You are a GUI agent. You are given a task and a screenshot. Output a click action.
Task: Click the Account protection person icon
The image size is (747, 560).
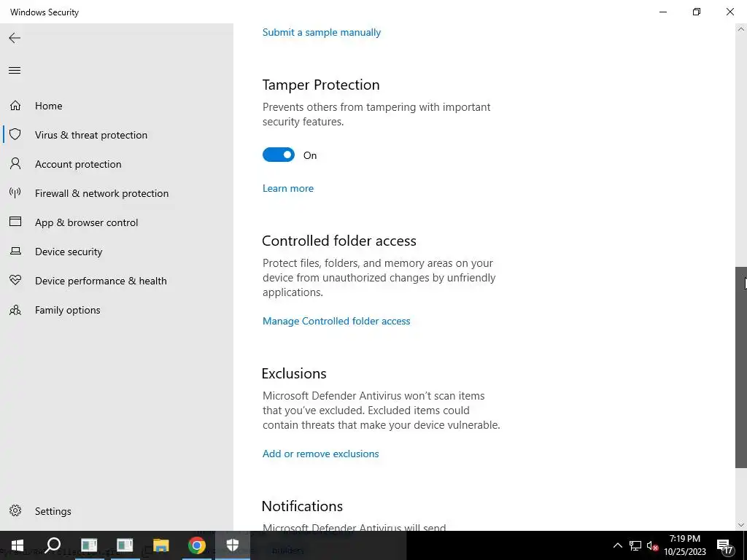(15, 164)
